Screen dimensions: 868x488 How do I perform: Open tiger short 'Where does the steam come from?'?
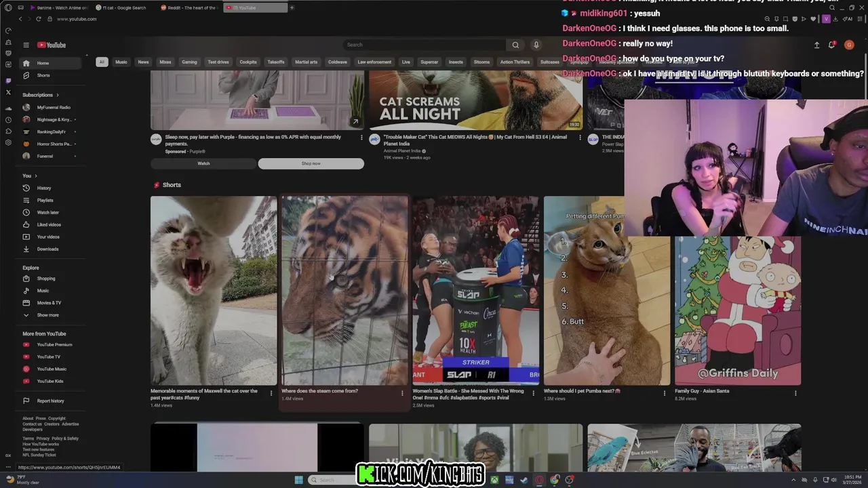[344, 291]
